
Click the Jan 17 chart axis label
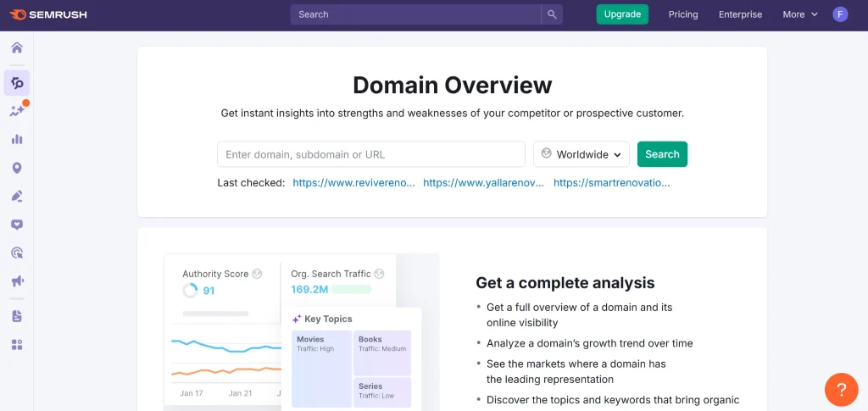(192, 393)
